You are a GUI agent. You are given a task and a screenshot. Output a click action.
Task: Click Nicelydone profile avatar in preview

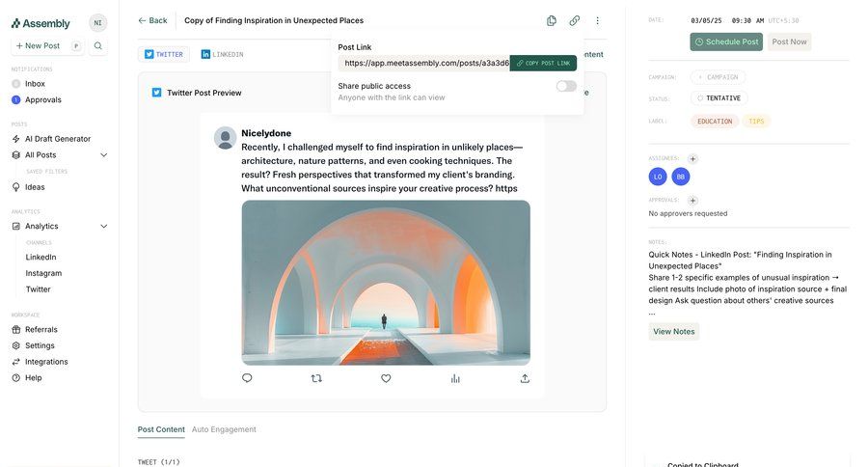pyautogui.click(x=226, y=138)
